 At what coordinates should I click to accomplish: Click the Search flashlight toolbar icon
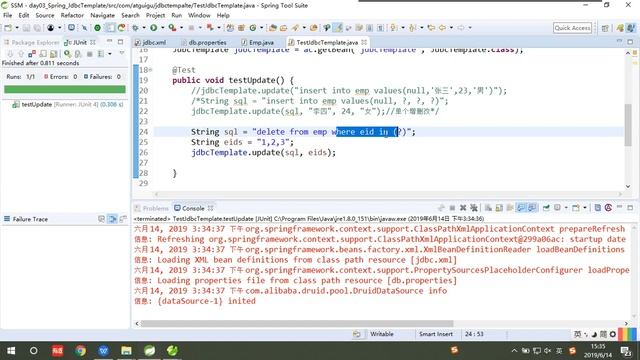pos(296,28)
